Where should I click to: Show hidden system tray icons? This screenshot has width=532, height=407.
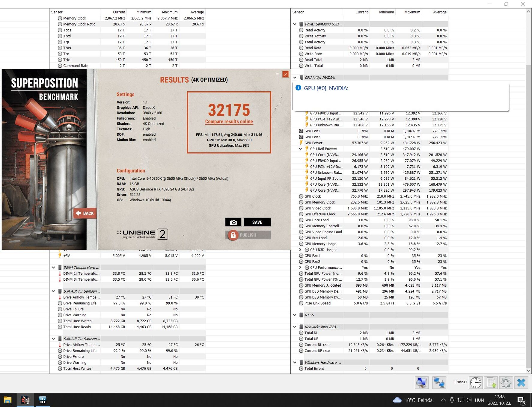[x=443, y=400]
